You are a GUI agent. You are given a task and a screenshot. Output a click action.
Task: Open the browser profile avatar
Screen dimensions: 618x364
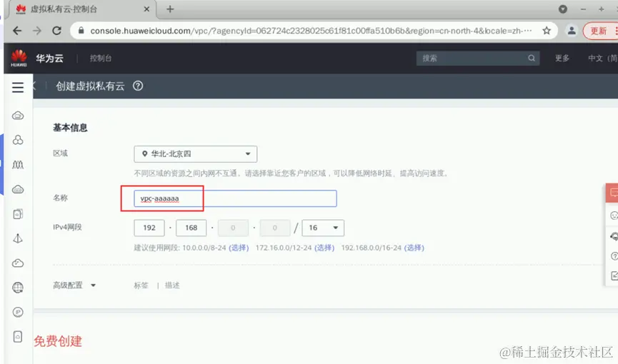click(x=572, y=31)
